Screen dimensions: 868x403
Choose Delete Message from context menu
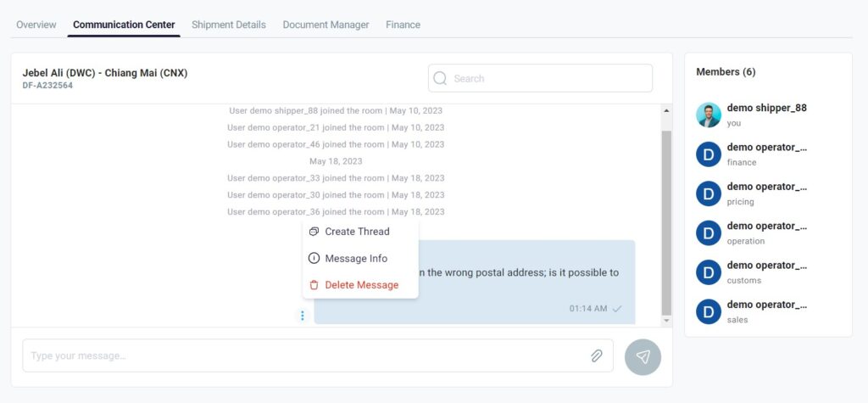click(360, 285)
